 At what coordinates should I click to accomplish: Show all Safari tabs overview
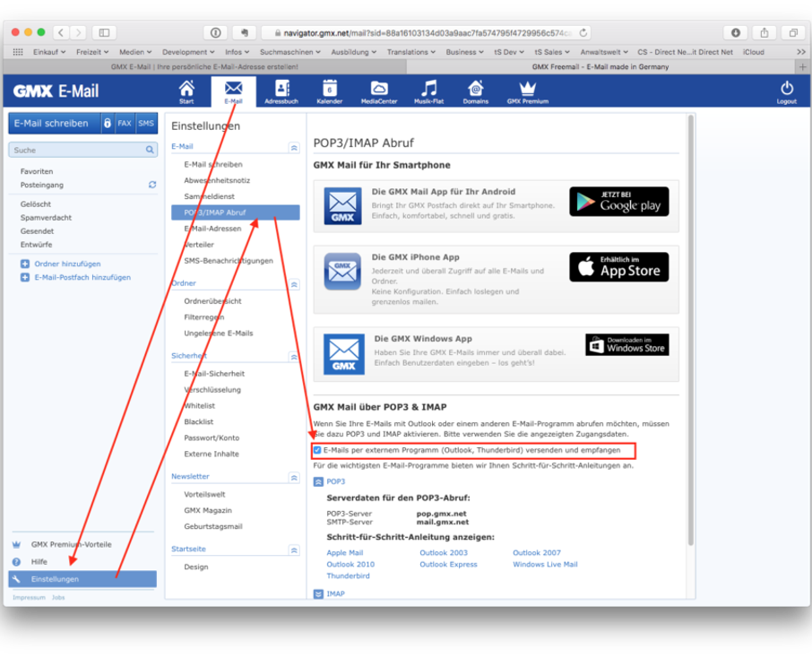click(x=793, y=32)
